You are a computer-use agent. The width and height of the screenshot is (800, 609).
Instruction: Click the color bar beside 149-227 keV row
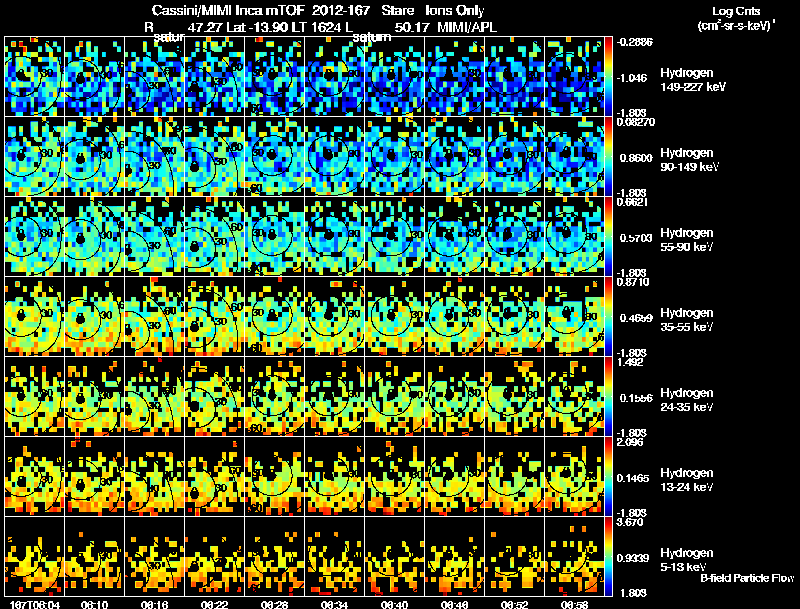coord(608,77)
